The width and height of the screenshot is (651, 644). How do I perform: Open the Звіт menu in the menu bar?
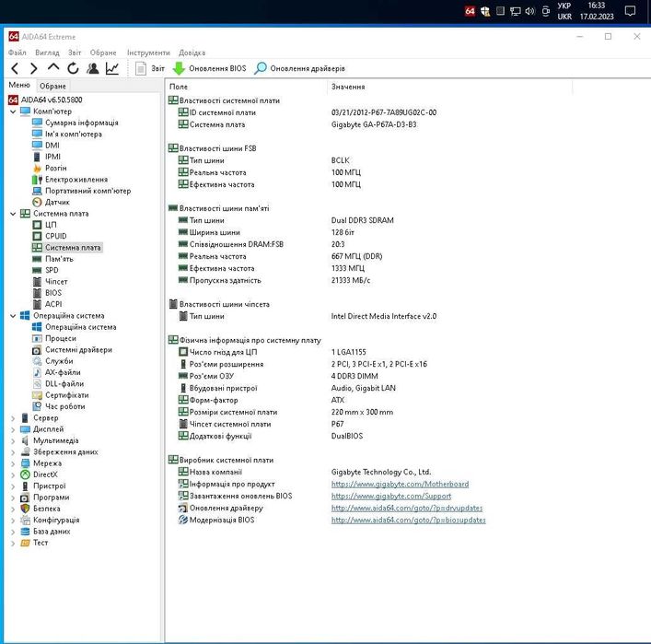coord(75,53)
